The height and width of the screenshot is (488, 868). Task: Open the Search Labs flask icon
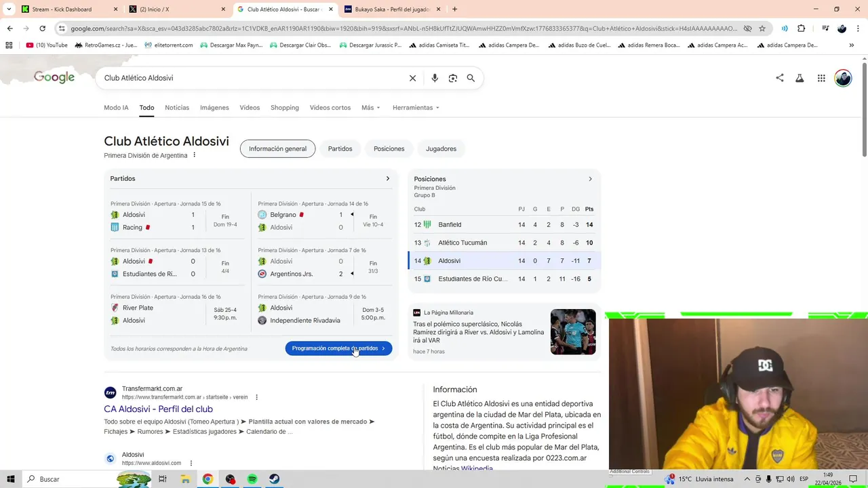click(800, 78)
